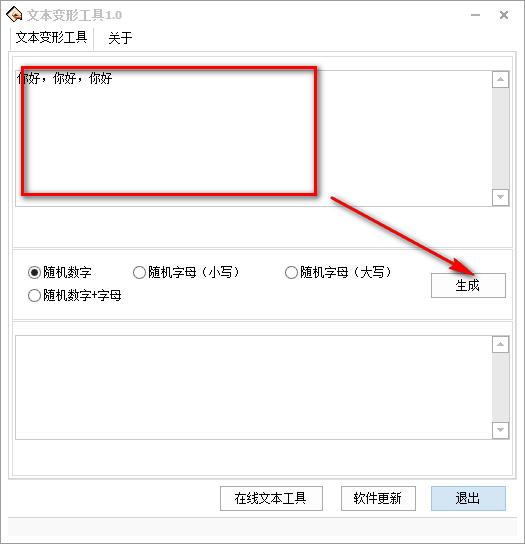Screen dimensions: 525x544
Task: Click up arrow of input box scrollbar
Action: 500,79
